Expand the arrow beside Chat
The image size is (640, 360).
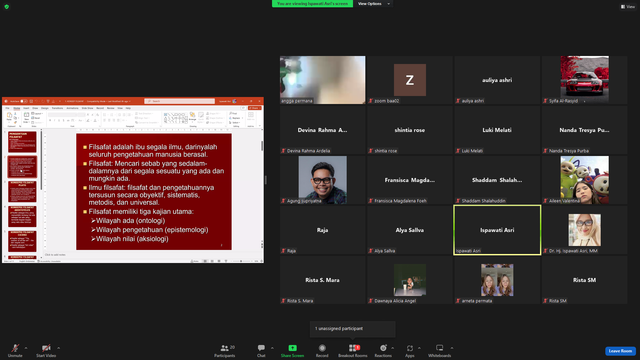[x=272, y=348]
